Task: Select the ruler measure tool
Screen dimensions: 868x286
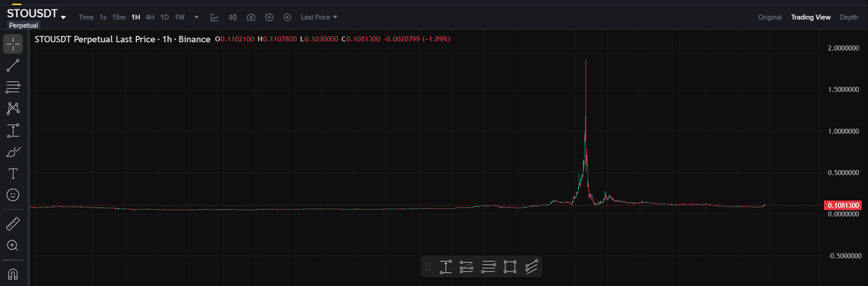Action: 13,223
